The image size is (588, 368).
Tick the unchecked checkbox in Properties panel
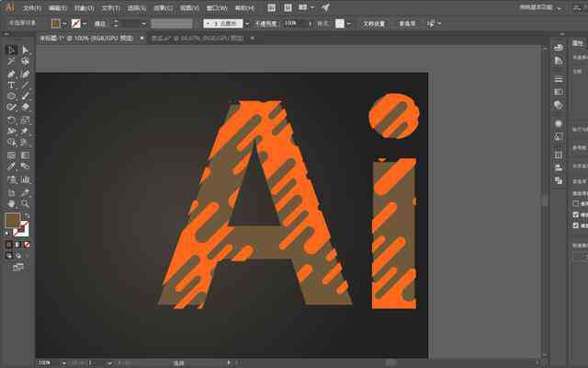576,203
